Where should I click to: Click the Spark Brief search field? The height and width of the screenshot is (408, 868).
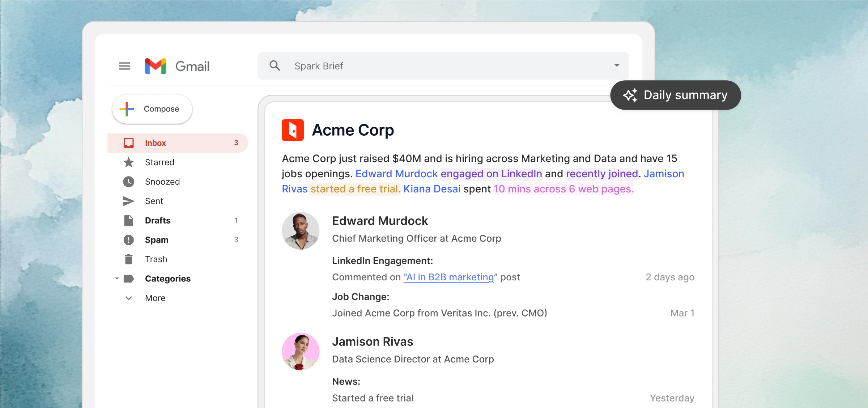click(434, 66)
